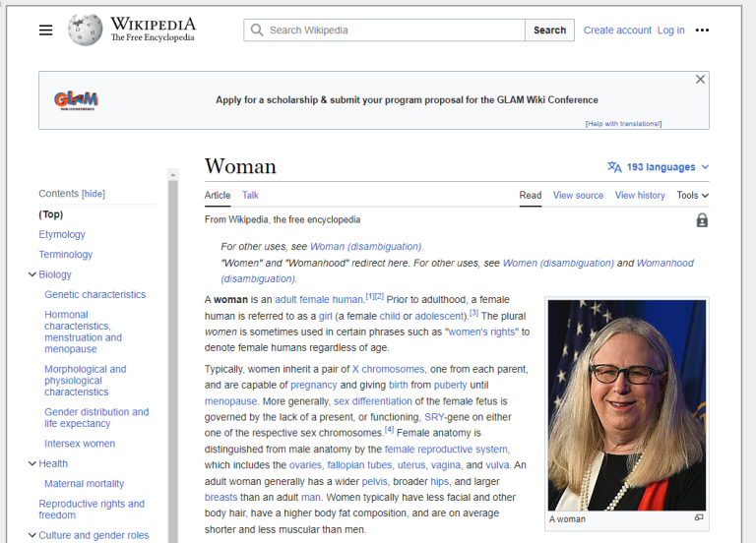Click the Create account link
Viewport: 756px width, 543px height.
617,30
